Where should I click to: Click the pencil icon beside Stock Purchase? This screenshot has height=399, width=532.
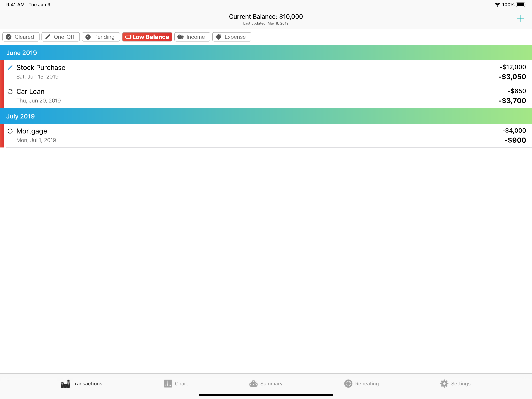click(10, 68)
